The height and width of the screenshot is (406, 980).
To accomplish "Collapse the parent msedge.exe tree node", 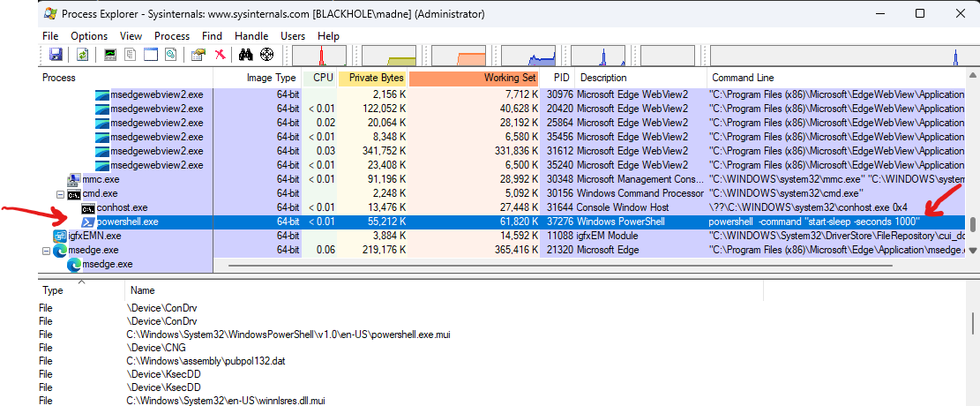I will click(46, 251).
